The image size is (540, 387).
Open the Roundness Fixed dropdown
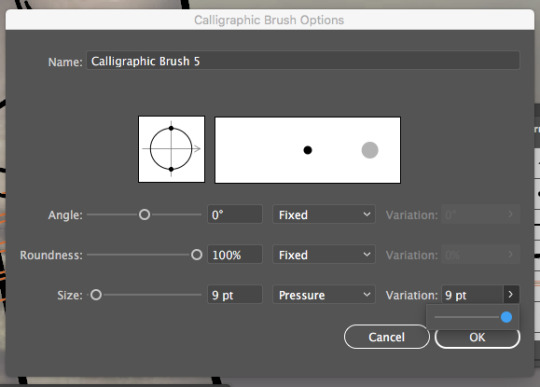[324, 255]
